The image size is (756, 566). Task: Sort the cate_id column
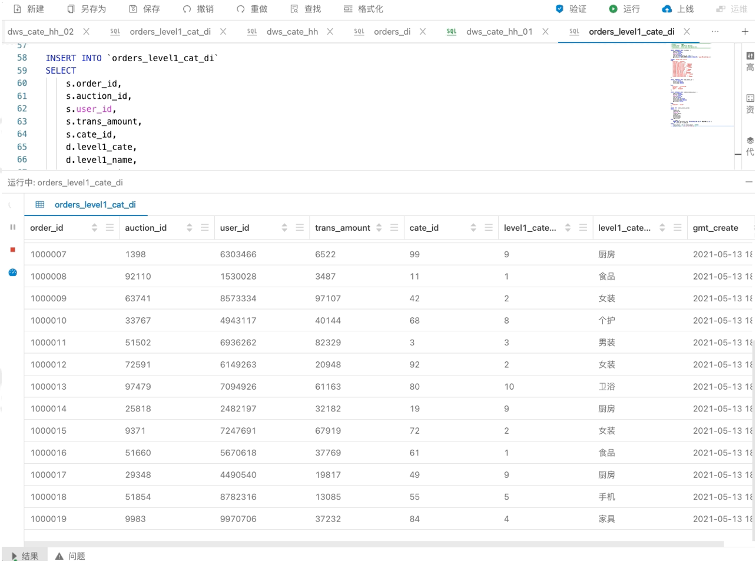point(473,228)
